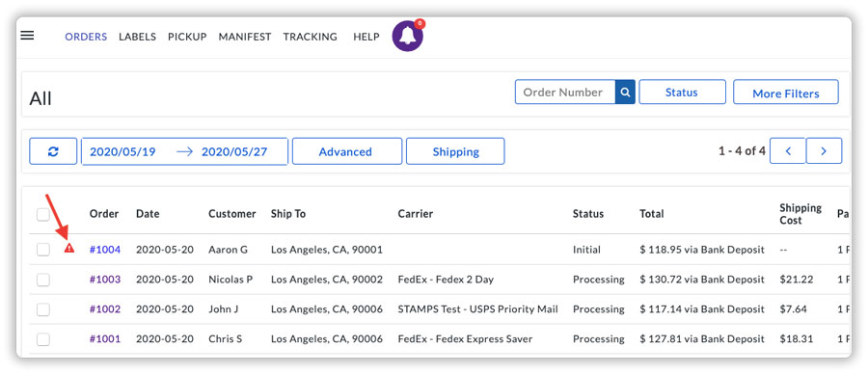
Task: Click the refresh orders icon button
Action: (x=53, y=151)
